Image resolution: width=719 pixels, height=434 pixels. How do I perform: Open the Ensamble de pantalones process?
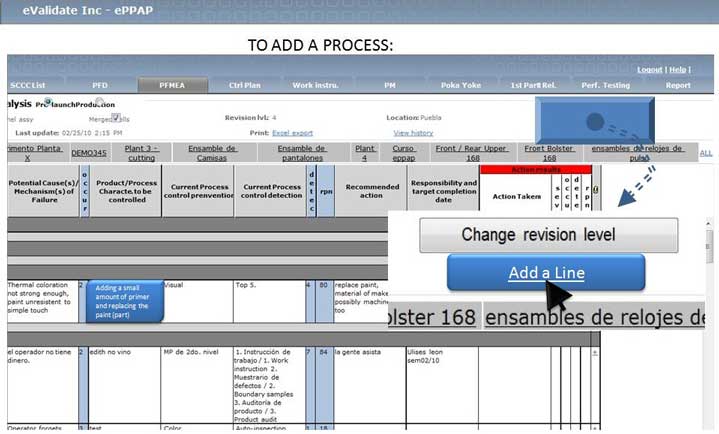coord(302,153)
